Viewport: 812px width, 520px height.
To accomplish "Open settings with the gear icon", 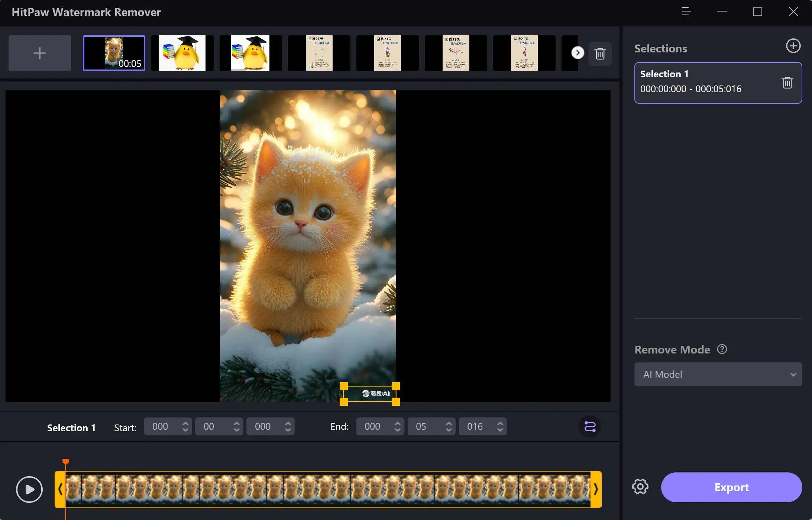I will (640, 487).
